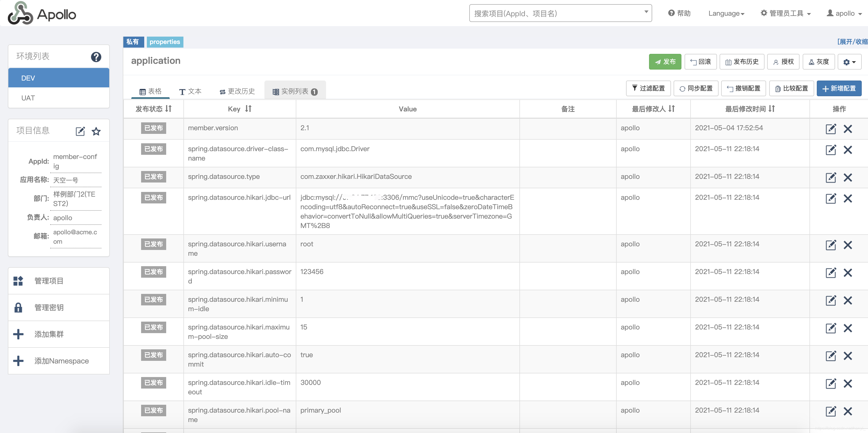
Task: Click the edit project info pencil icon
Action: tap(80, 131)
